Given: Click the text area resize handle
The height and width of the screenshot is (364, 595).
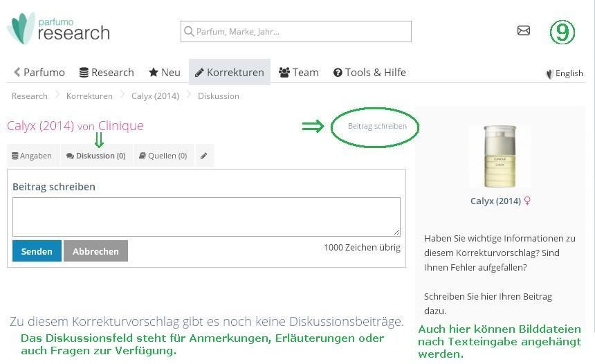Looking at the screenshot, I should (x=396, y=233).
